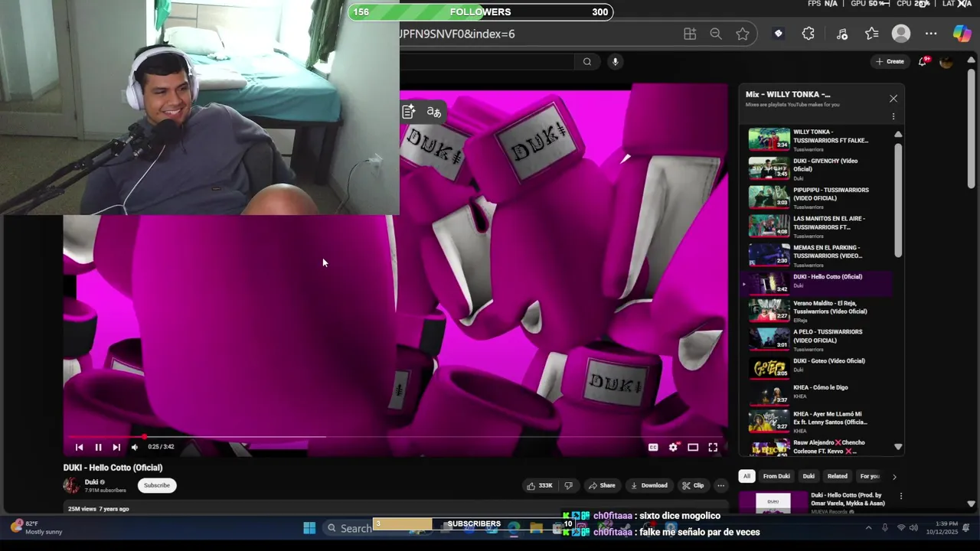Switch to theater mode

pos(693,448)
